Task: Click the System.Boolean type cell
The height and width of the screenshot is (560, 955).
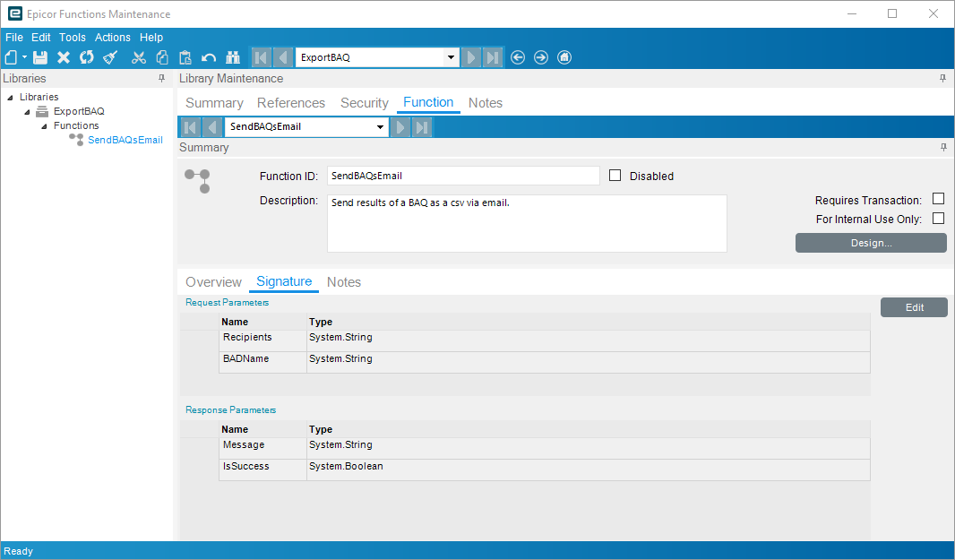Action: pyautogui.click(x=589, y=470)
